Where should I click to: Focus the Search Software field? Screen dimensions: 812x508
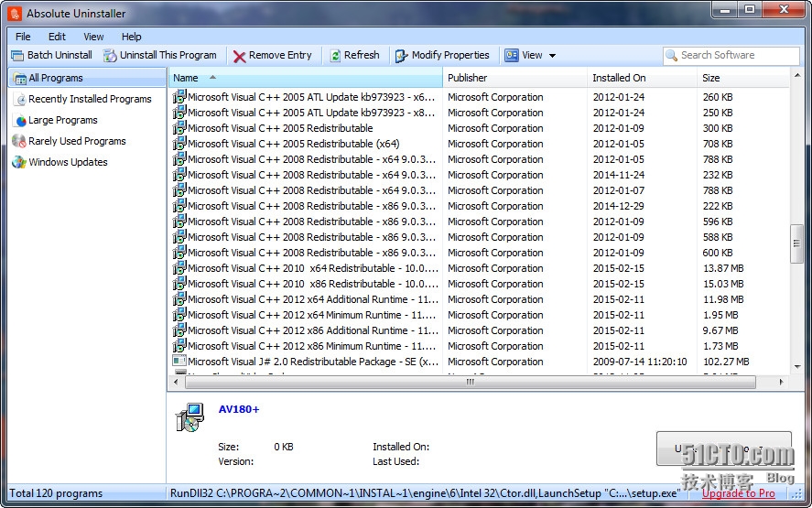tap(731, 56)
